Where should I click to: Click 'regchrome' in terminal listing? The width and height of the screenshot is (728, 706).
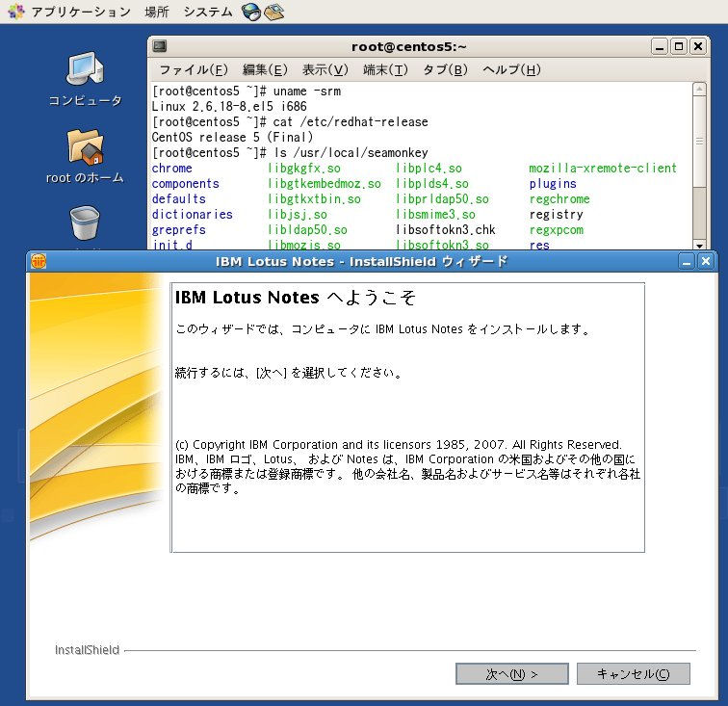coord(559,198)
